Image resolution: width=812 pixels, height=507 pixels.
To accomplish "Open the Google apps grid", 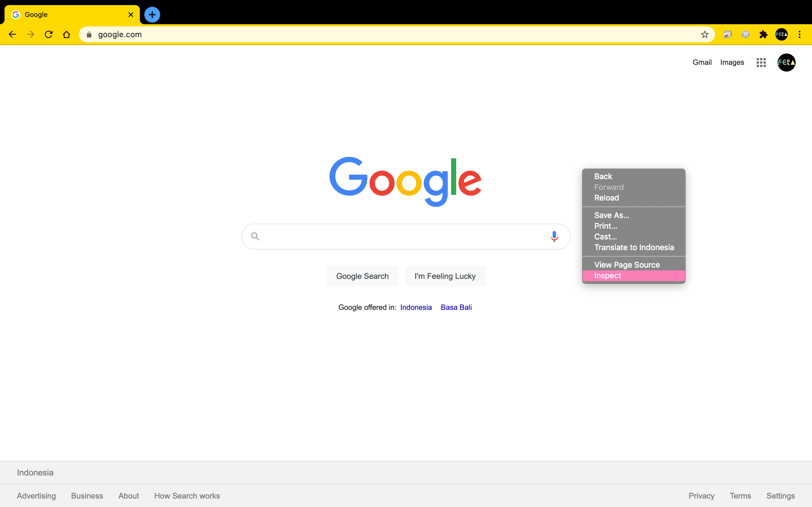I will point(761,62).
